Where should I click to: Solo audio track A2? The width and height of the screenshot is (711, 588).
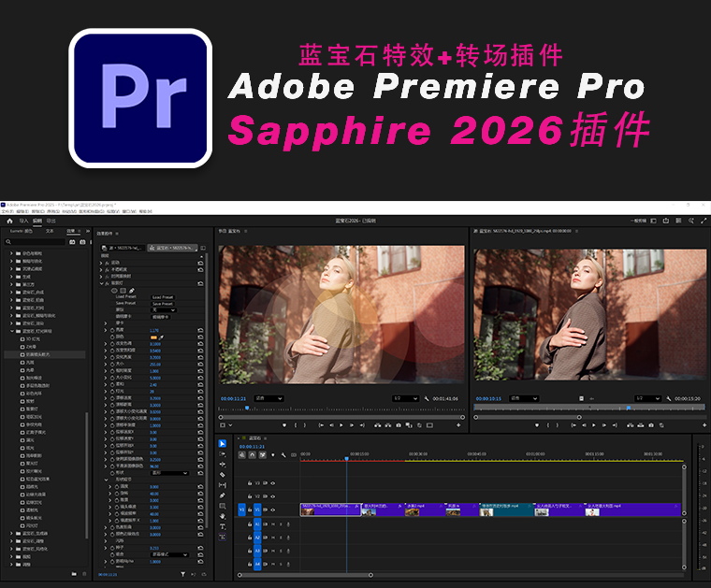(281, 538)
